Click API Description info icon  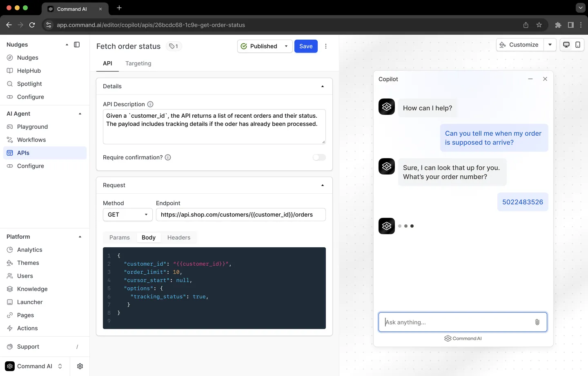pyautogui.click(x=150, y=104)
